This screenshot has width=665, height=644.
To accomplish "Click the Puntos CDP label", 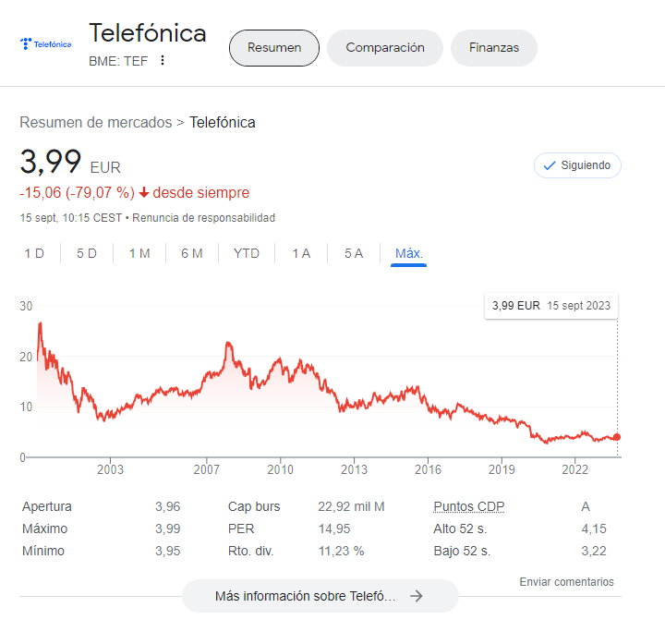I will [468, 506].
